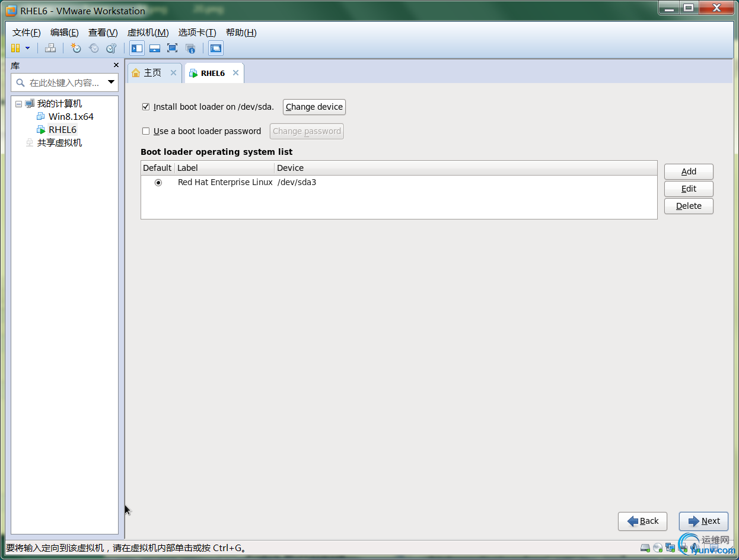739x560 pixels.
Task: Click the Edit button
Action: point(689,189)
